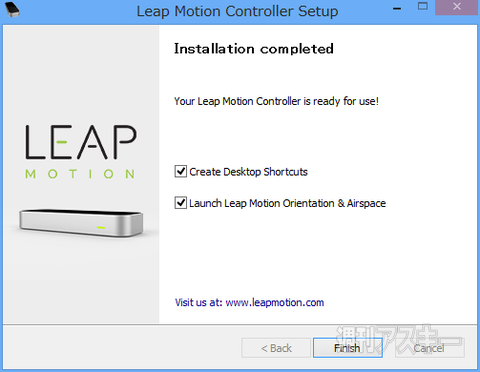
Task: Maximize the setup window
Action: [423, 7]
